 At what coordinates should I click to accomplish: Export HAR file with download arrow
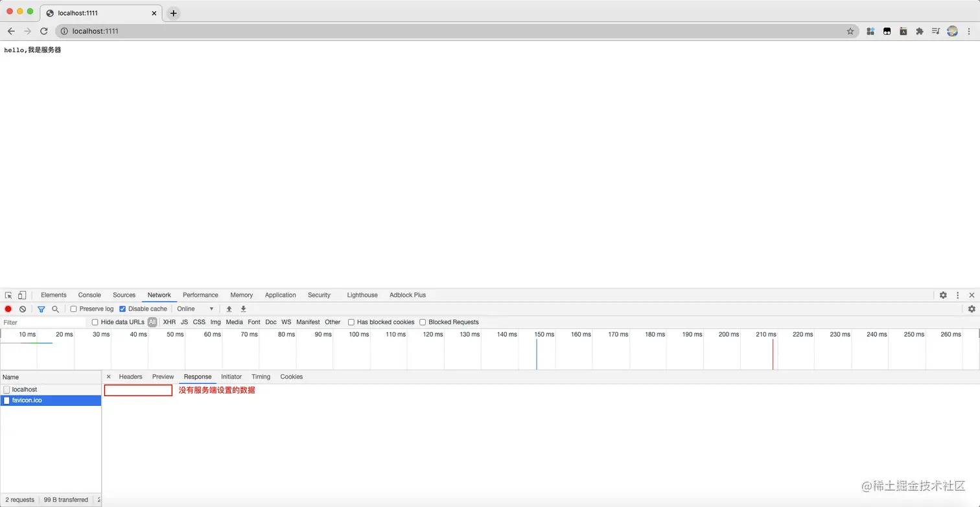[244, 309]
